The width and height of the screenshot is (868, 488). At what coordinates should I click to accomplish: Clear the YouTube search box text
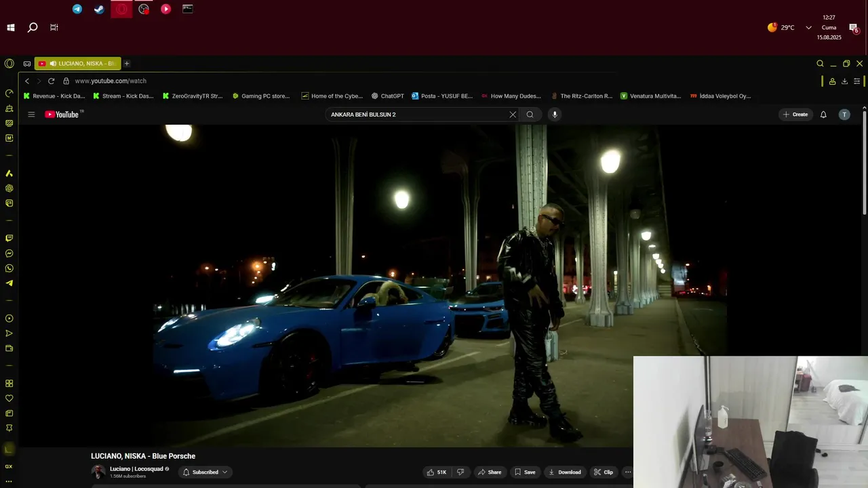click(x=513, y=115)
